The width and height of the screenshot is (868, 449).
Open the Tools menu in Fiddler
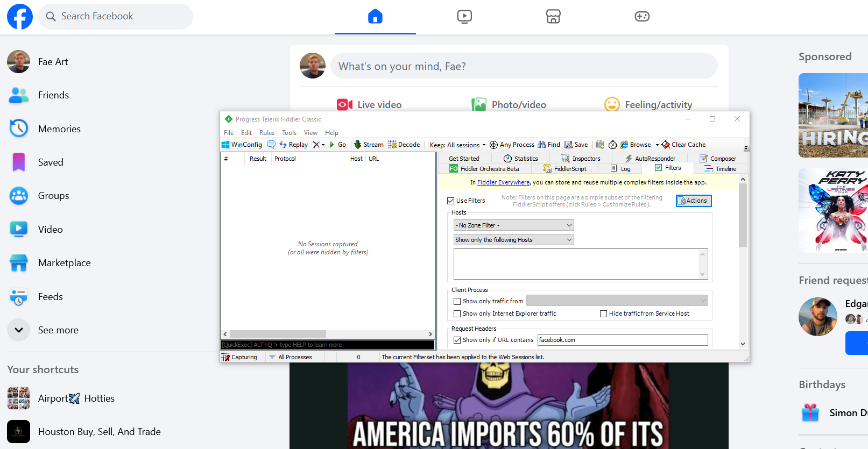(290, 133)
